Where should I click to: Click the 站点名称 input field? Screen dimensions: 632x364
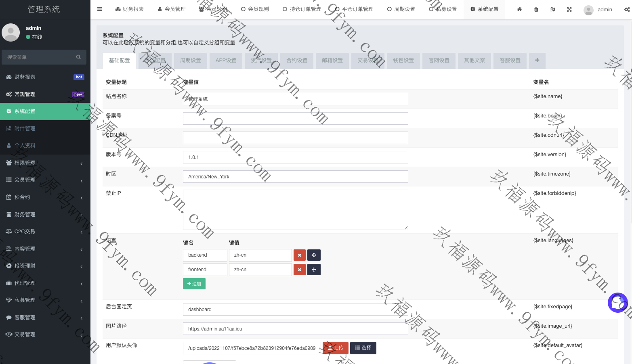(295, 99)
